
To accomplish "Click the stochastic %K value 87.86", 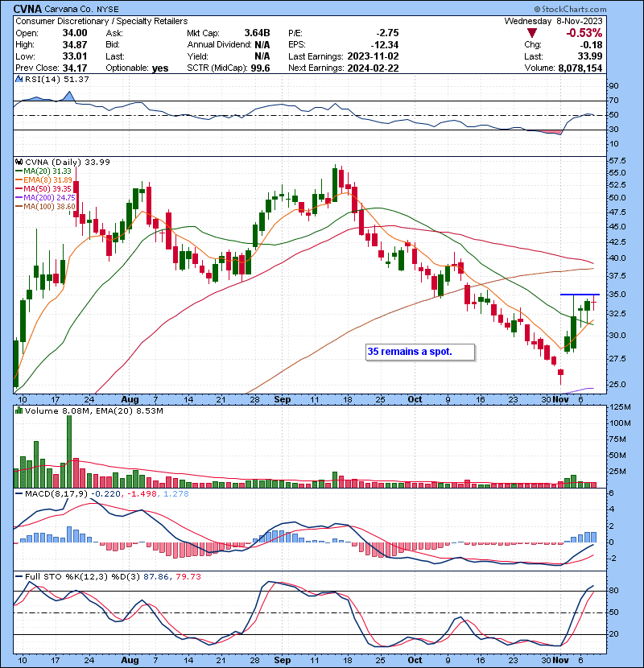I will point(155,576).
